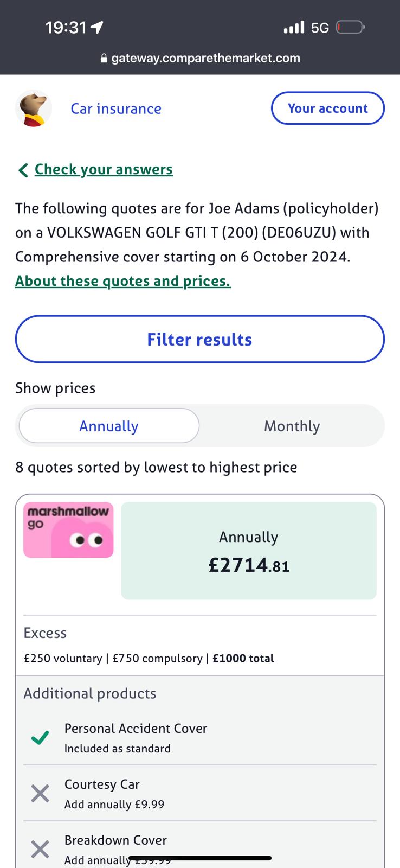
Task: Open Your account
Action: (327, 108)
